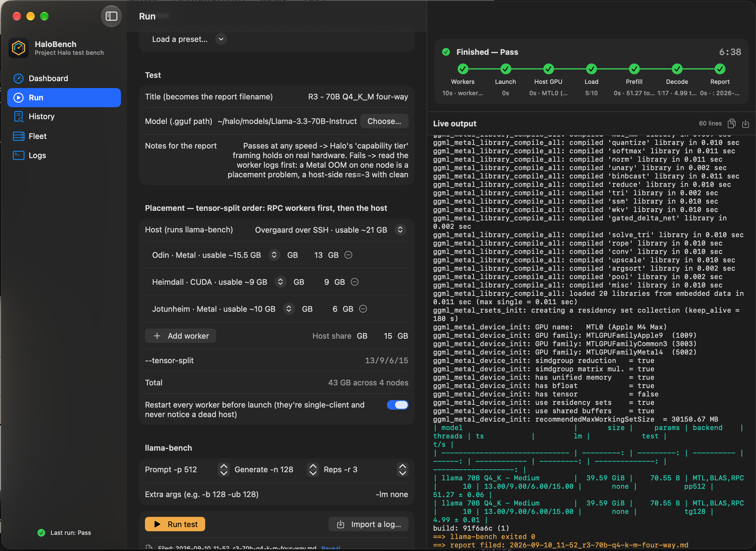This screenshot has width=756, height=551.
Task: Click the file icon beside Filed report
Action: [x=149, y=548]
